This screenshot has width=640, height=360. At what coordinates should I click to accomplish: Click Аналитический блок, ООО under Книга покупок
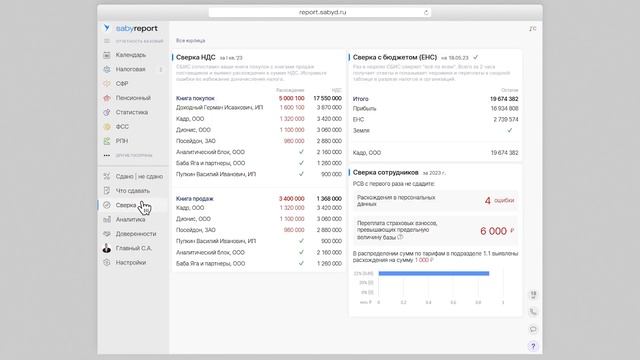(x=210, y=152)
